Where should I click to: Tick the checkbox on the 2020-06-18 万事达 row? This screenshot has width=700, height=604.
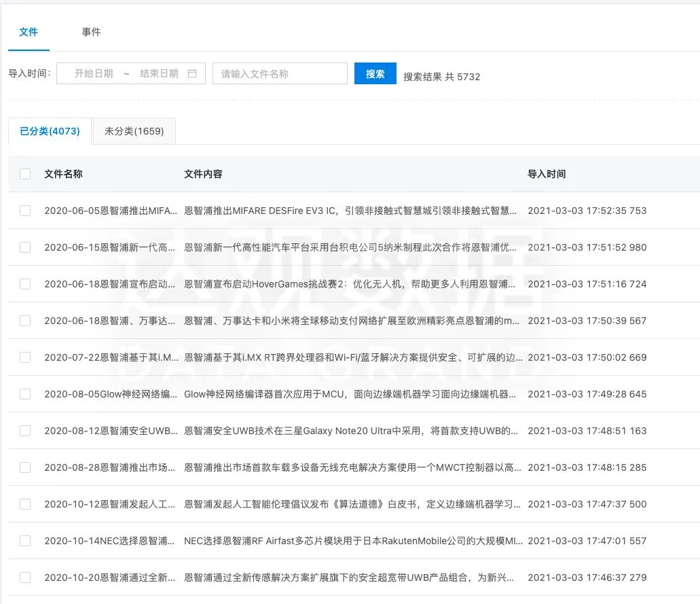pos(25,321)
